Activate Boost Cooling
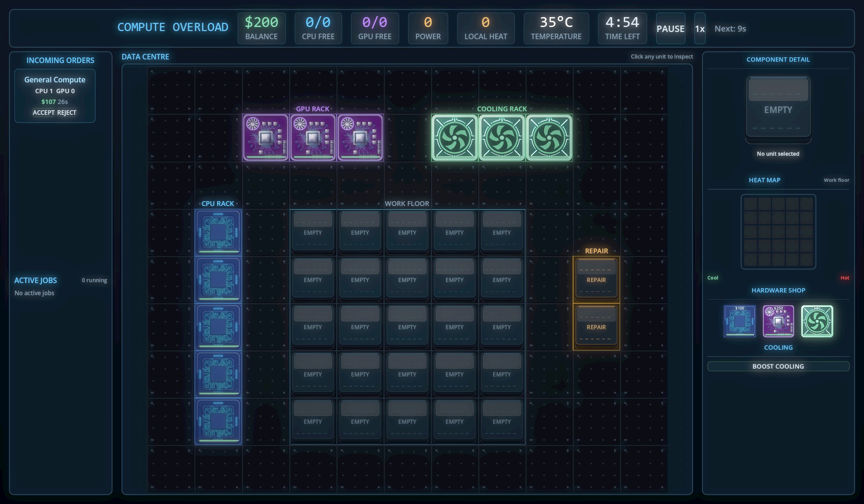This screenshot has width=864, height=504. (778, 366)
